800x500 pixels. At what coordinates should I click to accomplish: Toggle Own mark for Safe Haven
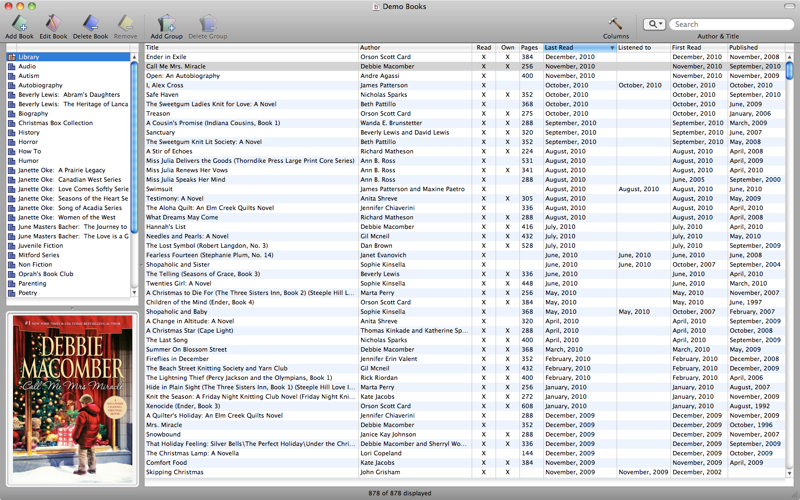tap(507, 95)
